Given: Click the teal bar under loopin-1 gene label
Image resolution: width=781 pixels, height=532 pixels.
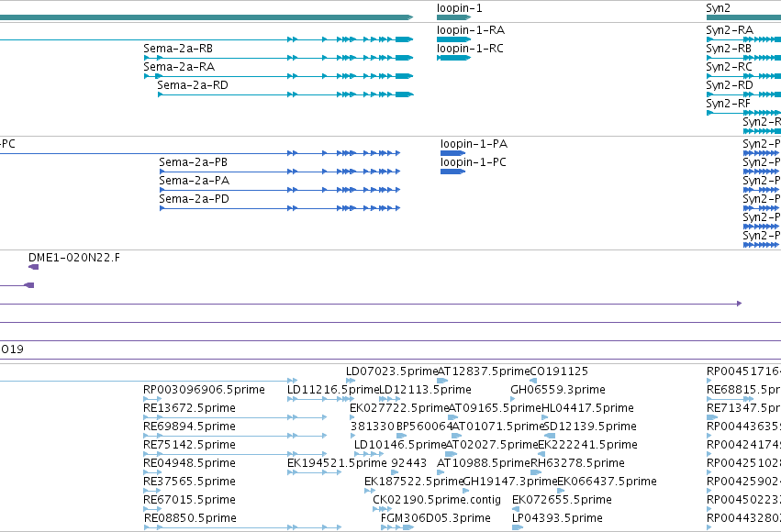Looking at the screenshot, I should click(453, 18).
